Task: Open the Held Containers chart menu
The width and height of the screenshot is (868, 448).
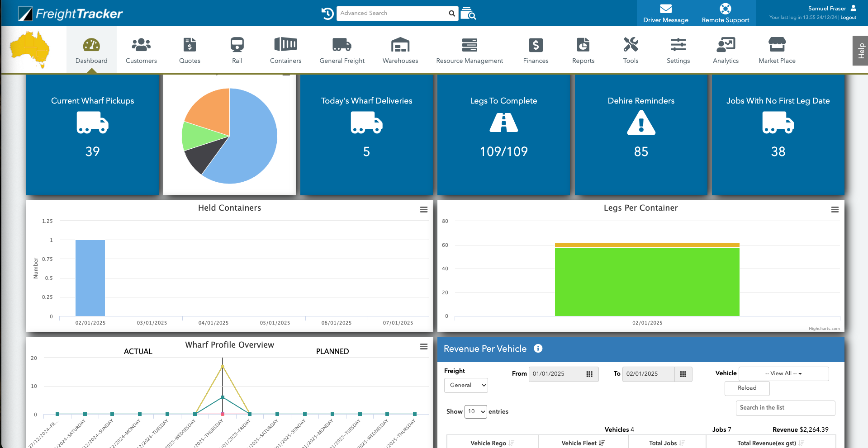Action: tap(423, 209)
